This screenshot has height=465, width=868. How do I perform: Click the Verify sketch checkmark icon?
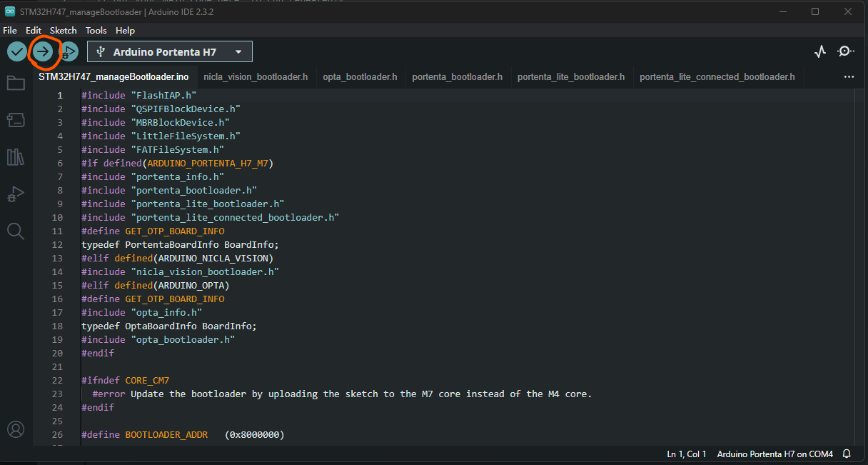coord(16,51)
